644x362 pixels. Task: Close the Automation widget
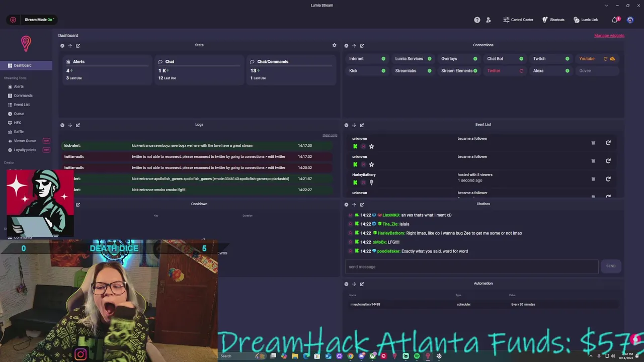(346, 284)
